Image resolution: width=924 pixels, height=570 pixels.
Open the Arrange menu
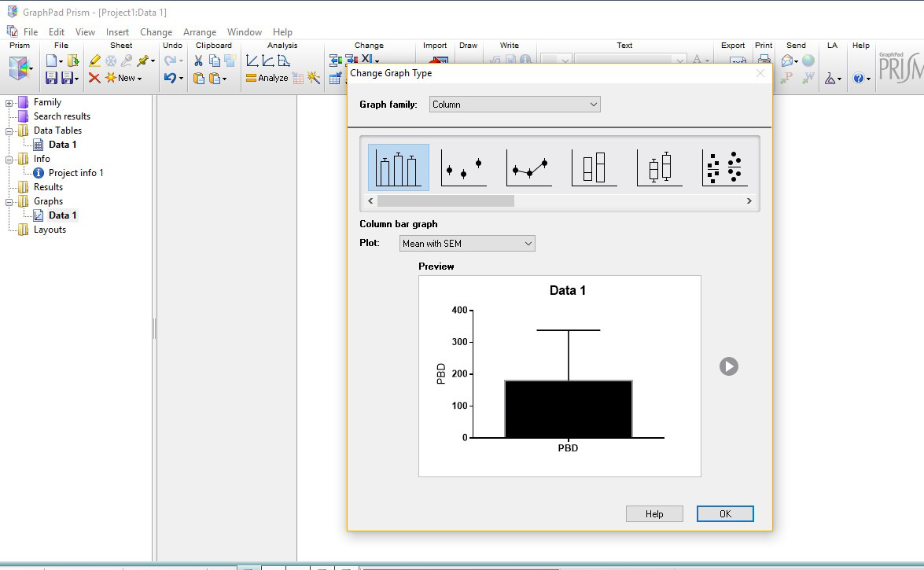pyautogui.click(x=200, y=31)
